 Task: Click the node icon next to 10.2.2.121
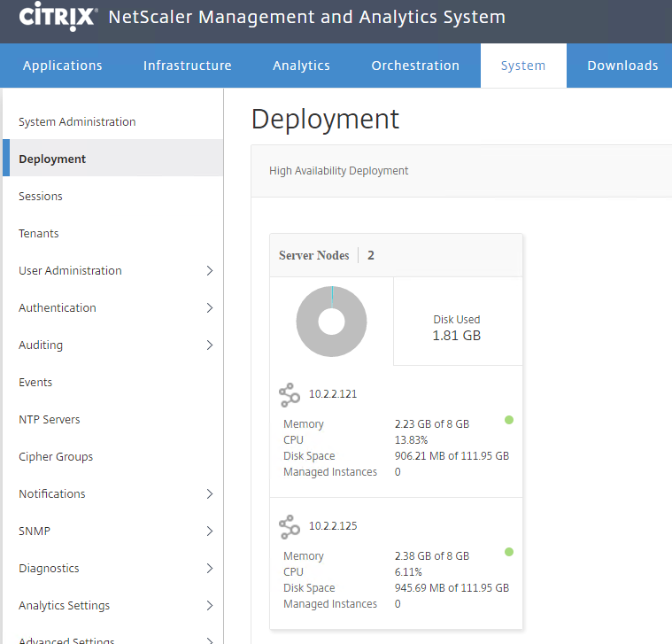click(x=290, y=395)
